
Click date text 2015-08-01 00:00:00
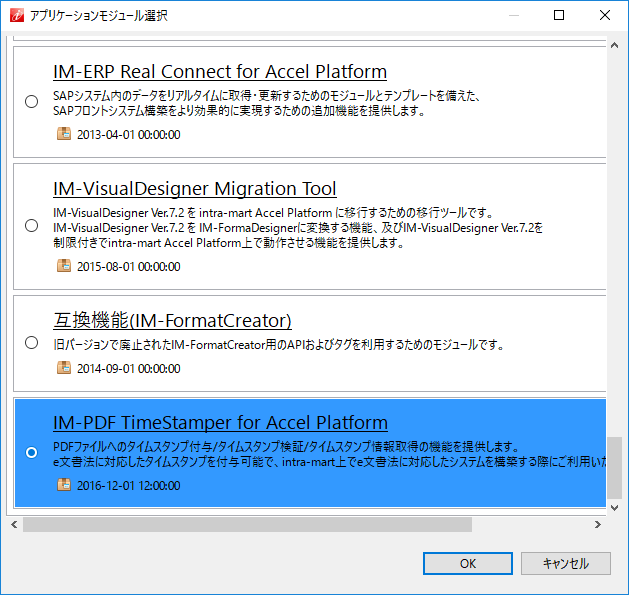128,266
